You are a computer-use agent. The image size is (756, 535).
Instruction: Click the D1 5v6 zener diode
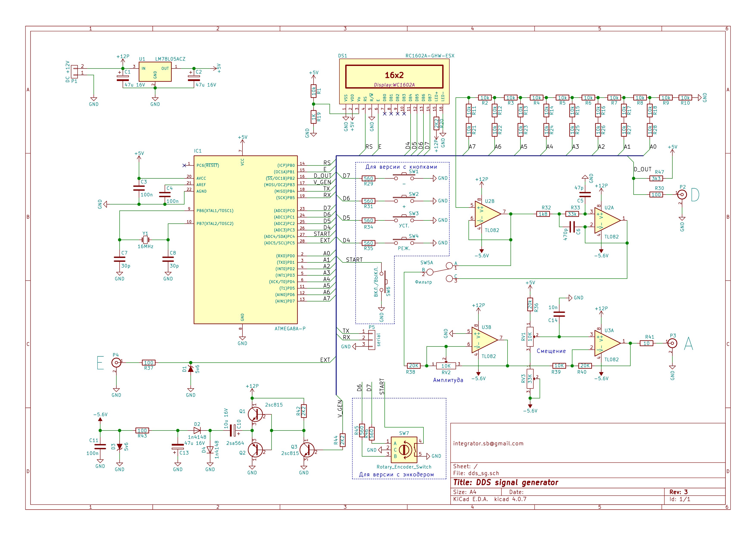coord(190,369)
